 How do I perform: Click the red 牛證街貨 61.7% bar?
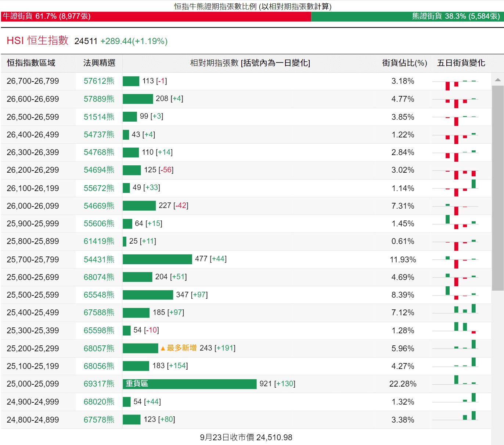click(x=156, y=17)
